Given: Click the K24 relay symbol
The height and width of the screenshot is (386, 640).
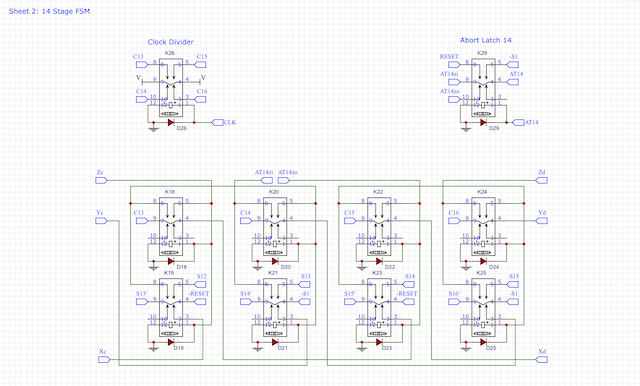Looking at the screenshot, I should click(483, 226).
